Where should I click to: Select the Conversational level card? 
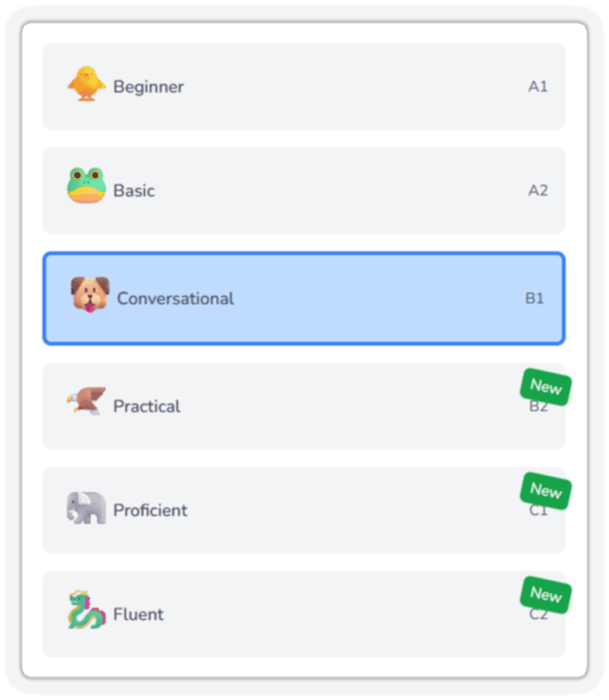pyautogui.click(x=304, y=298)
